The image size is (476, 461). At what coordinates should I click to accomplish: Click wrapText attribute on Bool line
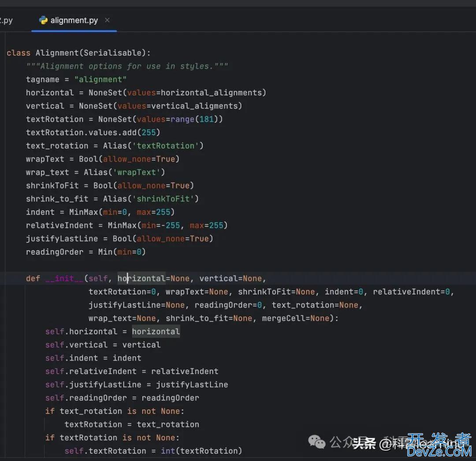coord(45,159)
